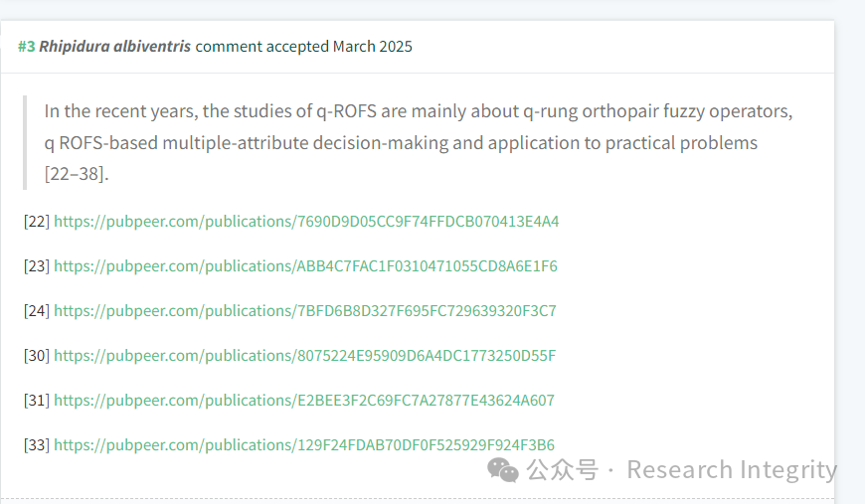Click author name Rhipidura albiventris
Screen dimensions: 865x504
point(114,47)
